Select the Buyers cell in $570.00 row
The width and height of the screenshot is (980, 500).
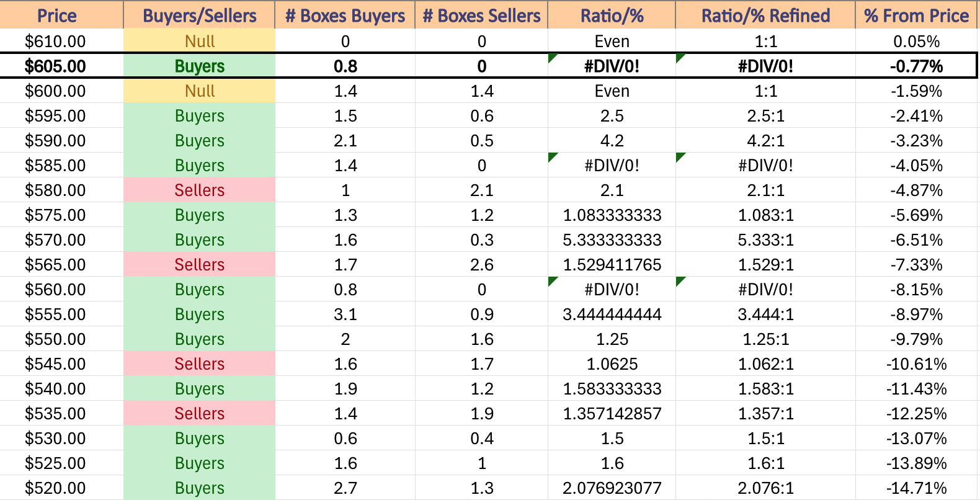(x=199, y=239)
